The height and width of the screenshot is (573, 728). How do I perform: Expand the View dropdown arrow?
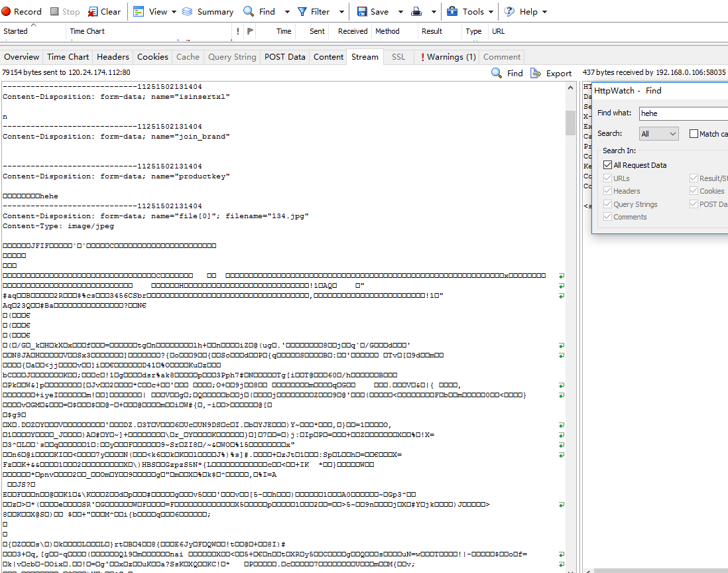click(174, 12)
